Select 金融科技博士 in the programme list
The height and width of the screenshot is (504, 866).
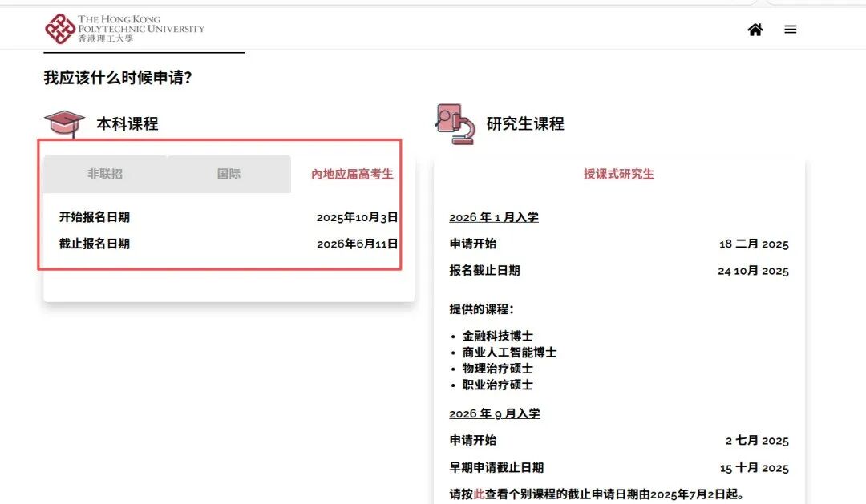[x=497, y=336]
